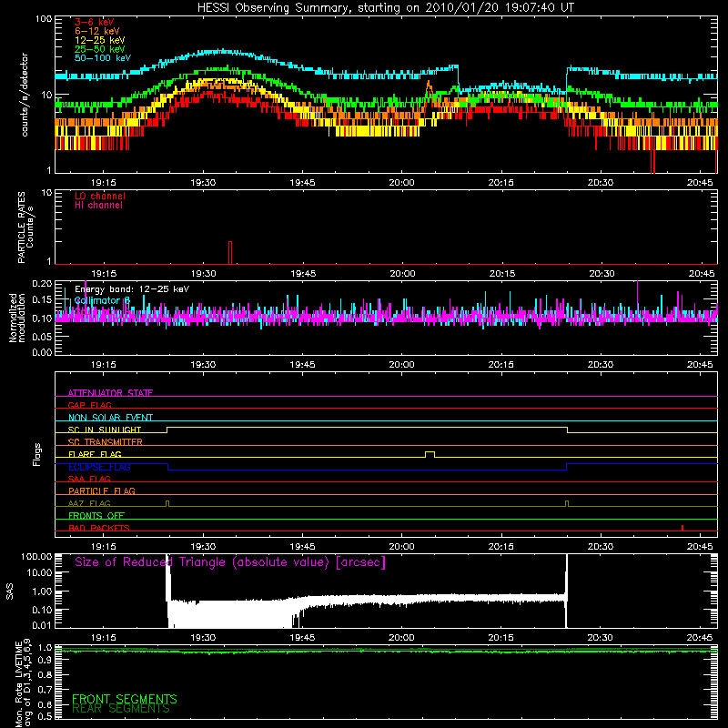
Task: Click the 'FLARE FLAG' label
Action: (x=95, y=454)
